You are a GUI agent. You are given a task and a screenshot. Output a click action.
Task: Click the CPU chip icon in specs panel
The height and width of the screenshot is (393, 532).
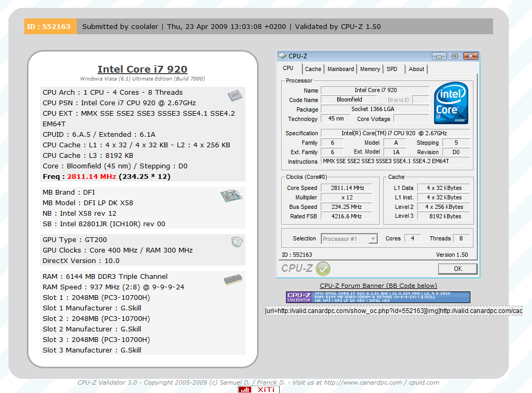(234, 95)
